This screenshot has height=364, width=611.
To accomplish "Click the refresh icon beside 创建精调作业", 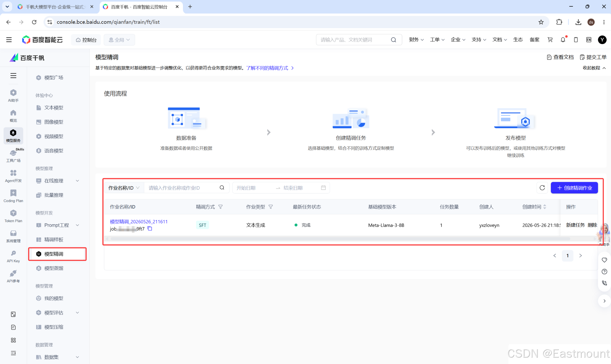I will click(x=542, y=188).
